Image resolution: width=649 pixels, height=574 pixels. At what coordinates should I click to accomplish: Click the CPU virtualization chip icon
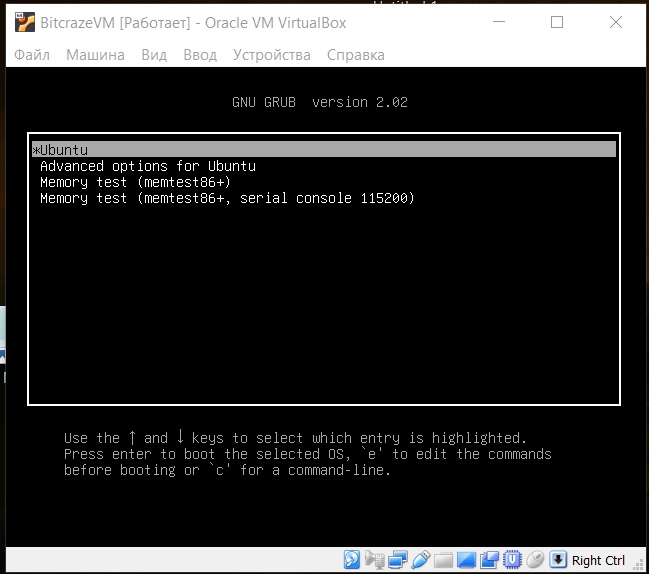(x=513, y=560)
